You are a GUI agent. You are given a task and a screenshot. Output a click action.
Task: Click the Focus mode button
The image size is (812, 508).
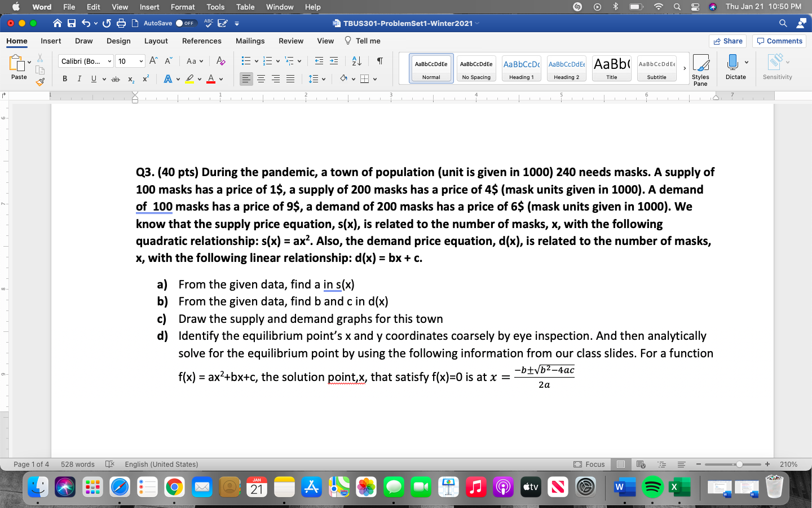point(589,465)
